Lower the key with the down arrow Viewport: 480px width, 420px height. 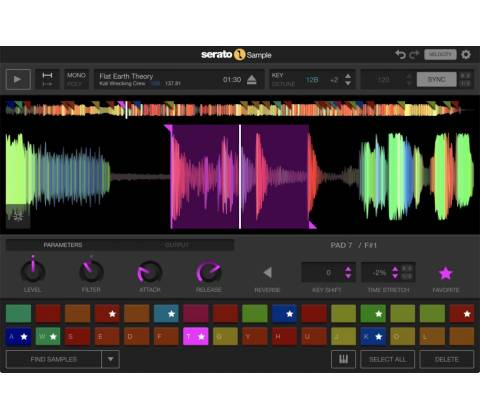348,83
